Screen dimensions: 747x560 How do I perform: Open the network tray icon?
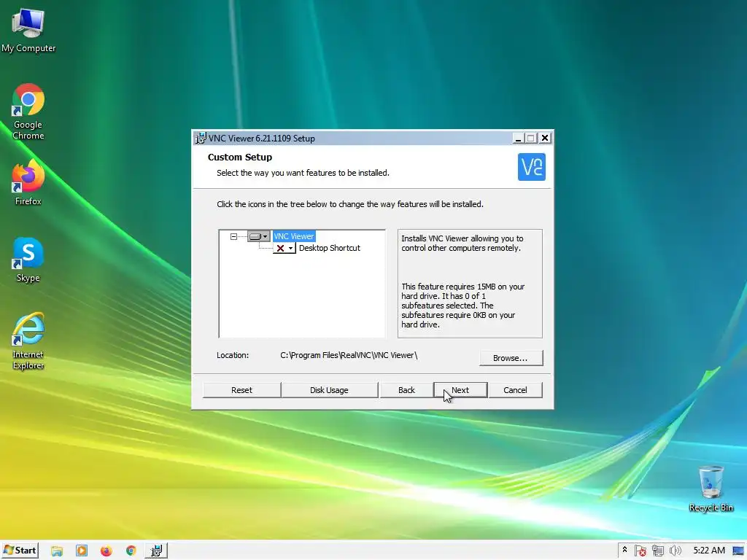click(658, 551)
